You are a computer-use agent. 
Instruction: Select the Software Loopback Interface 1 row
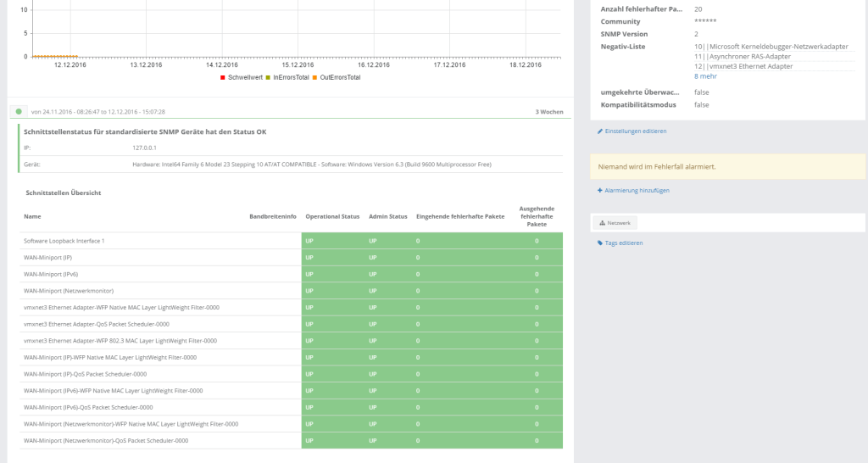click(64, 241)
